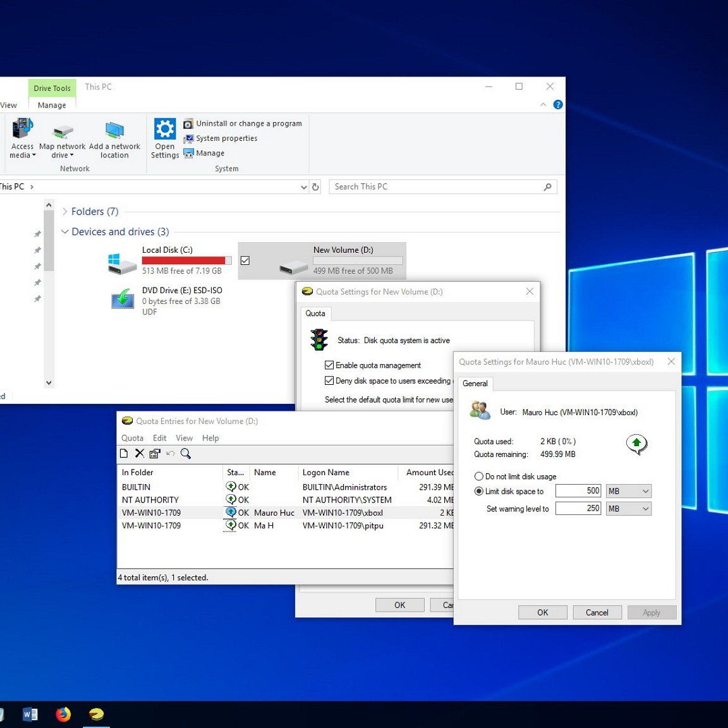Switch to the Manage ribbon tab
Image resolution: width=728 pixels, height=728 pixels.
[52, 105]
